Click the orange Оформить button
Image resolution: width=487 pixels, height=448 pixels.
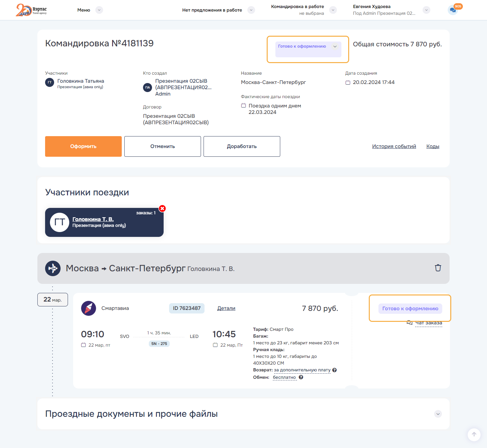(83, 146)
